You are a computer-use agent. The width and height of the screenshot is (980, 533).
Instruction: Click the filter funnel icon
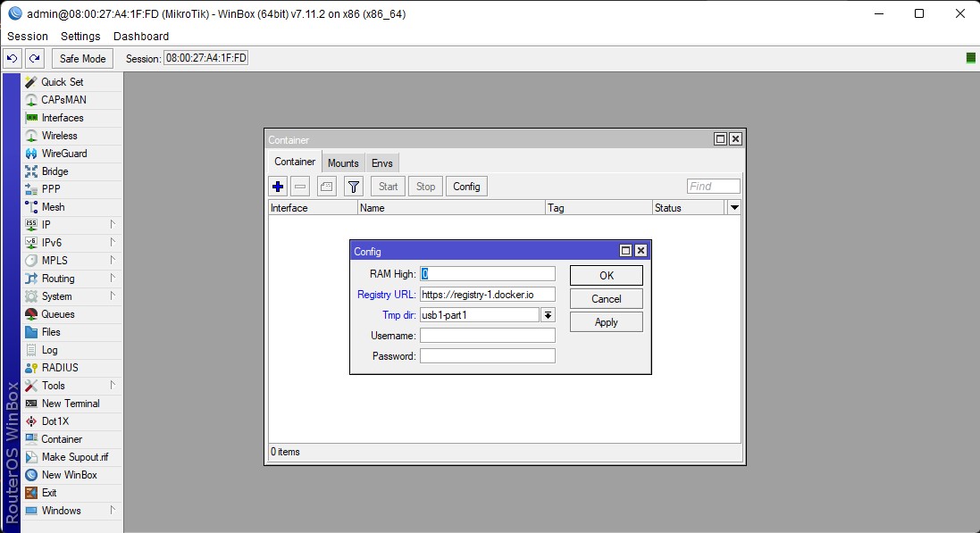(x=354, y=187)
